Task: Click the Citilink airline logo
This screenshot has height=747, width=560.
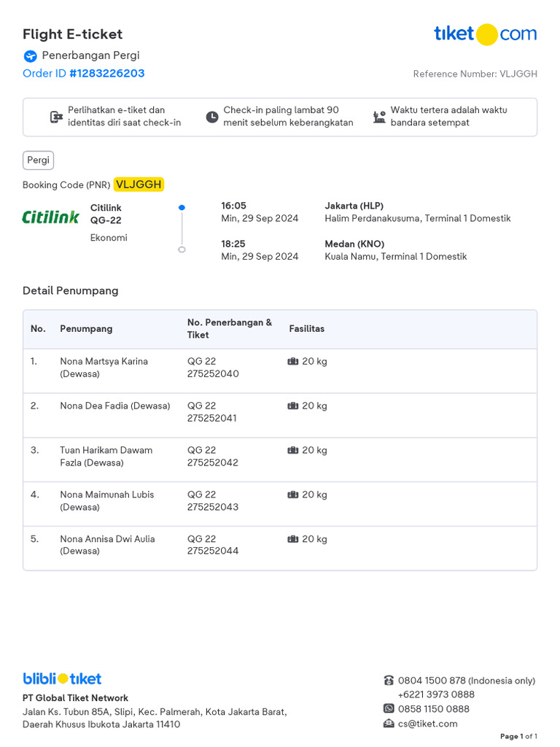Action: point(50,217)
